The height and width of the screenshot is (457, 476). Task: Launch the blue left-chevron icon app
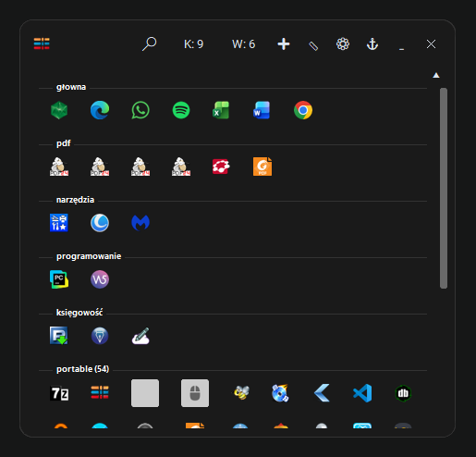322,393
